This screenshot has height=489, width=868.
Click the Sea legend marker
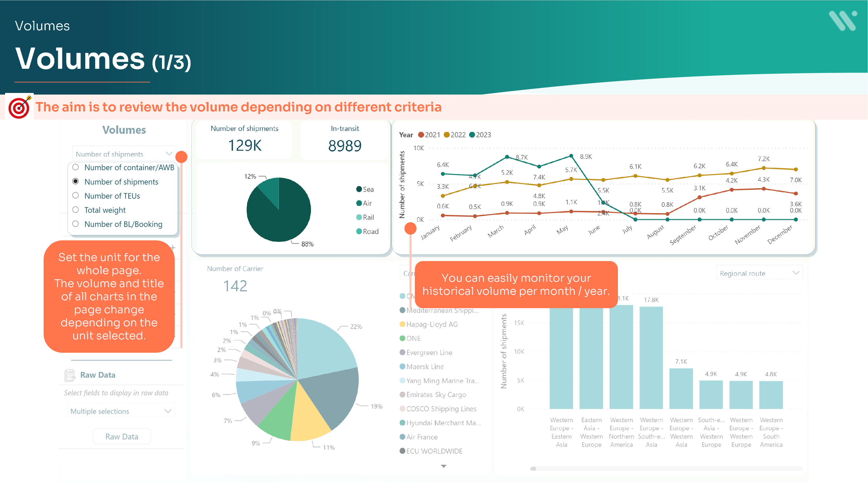click(359, 189)
